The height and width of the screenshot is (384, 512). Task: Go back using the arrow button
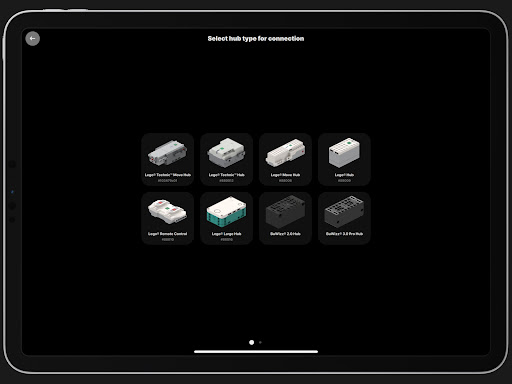tap(32, 39)
